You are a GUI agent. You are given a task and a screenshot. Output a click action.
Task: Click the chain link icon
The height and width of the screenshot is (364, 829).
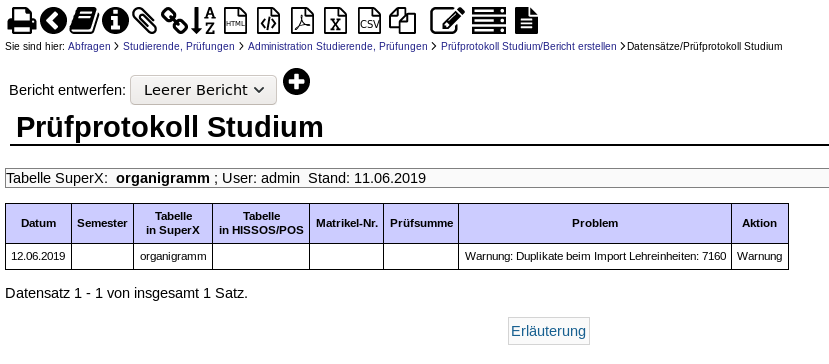174,21
